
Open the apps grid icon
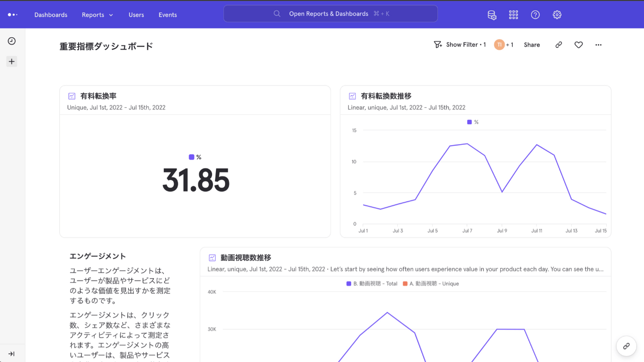click(x=514, y=15)
